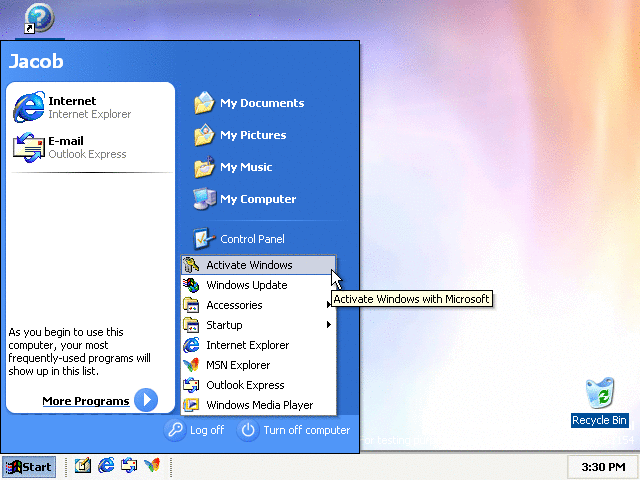Open Internet Explorer pinned icon in Start menu
This screenshot has width=640, height=480.
[x=29, y=107]
